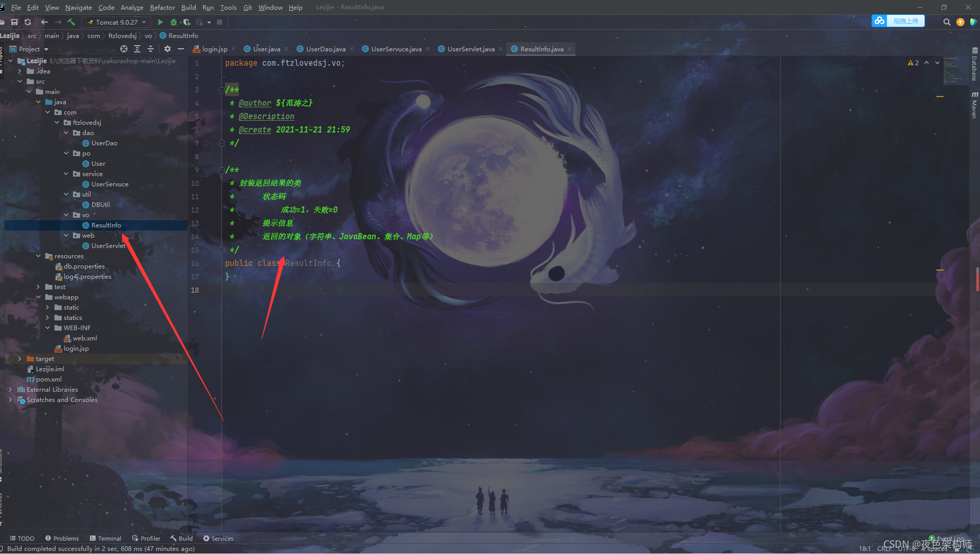The height and width of the screenshot is (554, 980).
Task: Open the Profiler tool window
Action: point(146,538)
